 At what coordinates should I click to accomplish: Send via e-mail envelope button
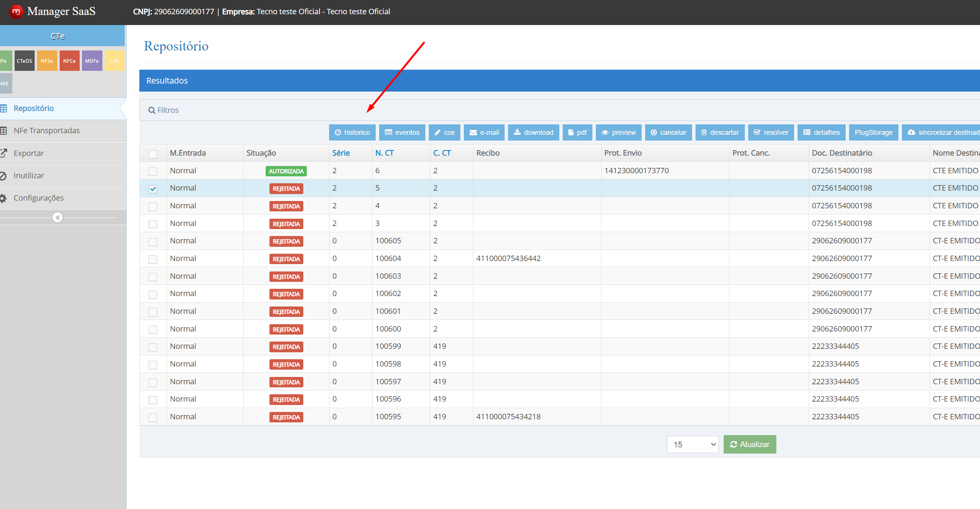point(484,132)
